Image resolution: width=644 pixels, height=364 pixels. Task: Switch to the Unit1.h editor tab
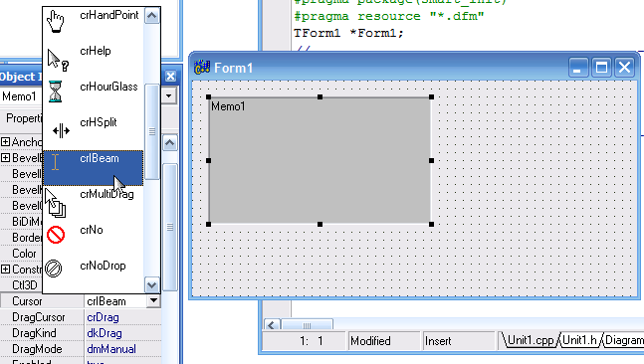579,340
